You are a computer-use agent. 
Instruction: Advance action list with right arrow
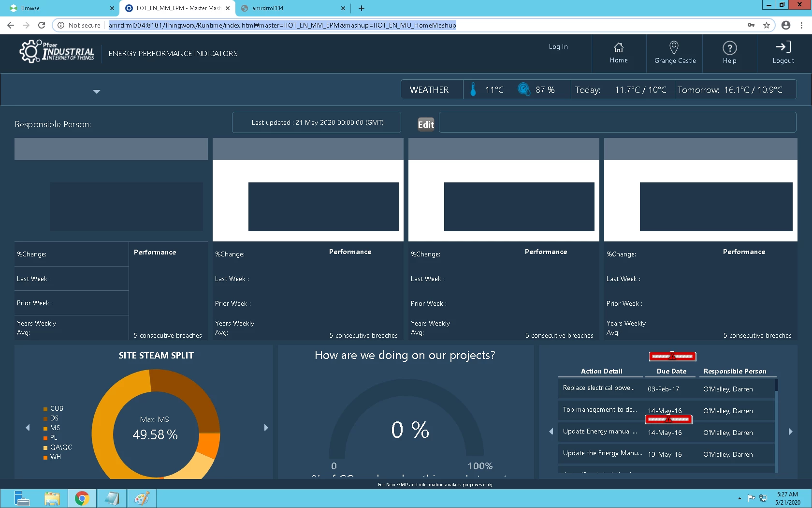tap(790, 432)
